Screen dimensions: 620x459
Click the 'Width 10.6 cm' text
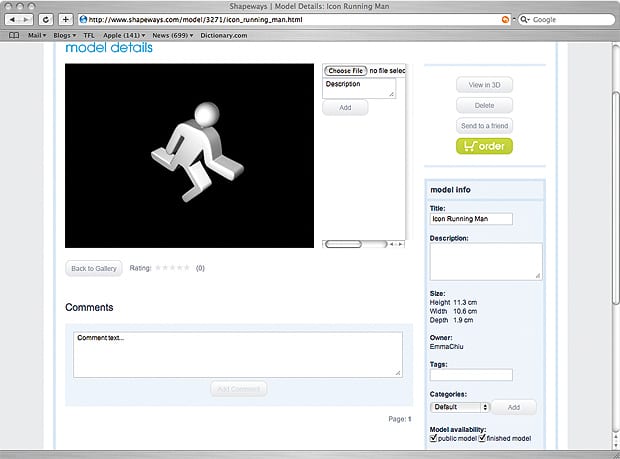pos(453,311)
